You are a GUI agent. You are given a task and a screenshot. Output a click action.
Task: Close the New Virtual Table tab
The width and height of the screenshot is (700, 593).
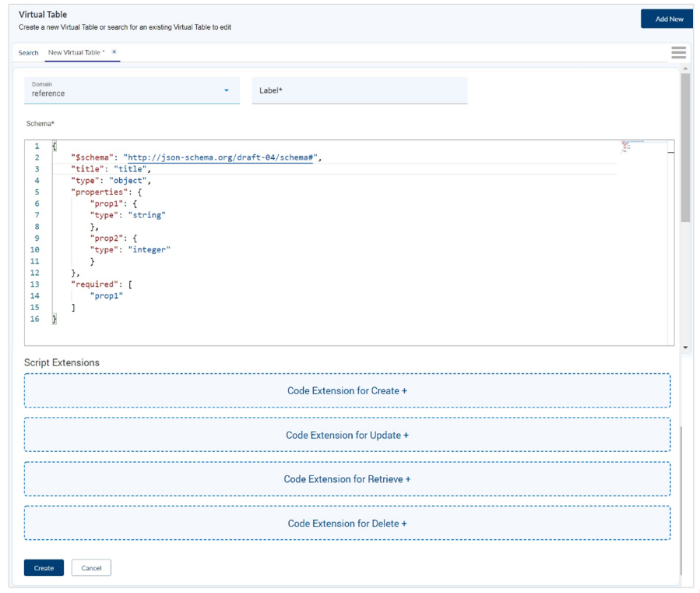(x=114, y=52)
